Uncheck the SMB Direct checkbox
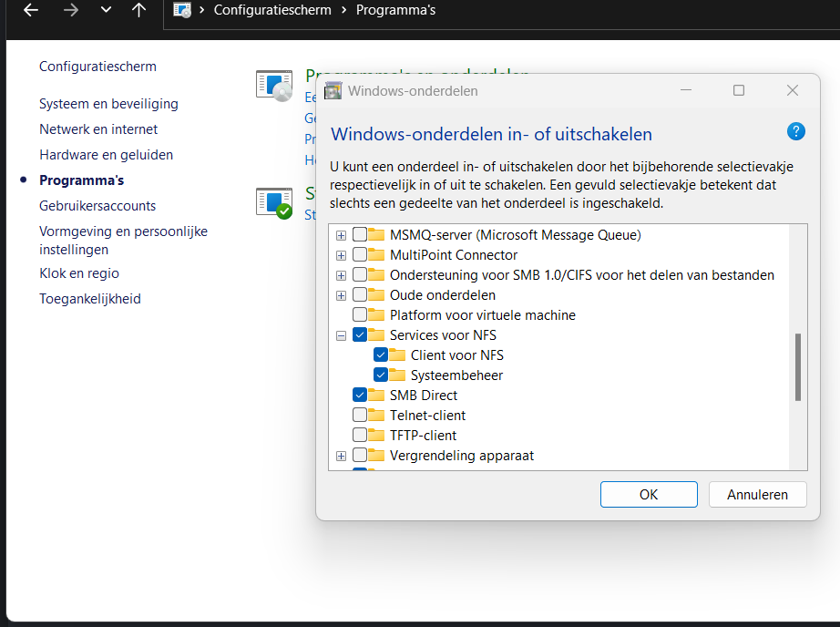This screenshot has height=627, width=840. [360, 395]
